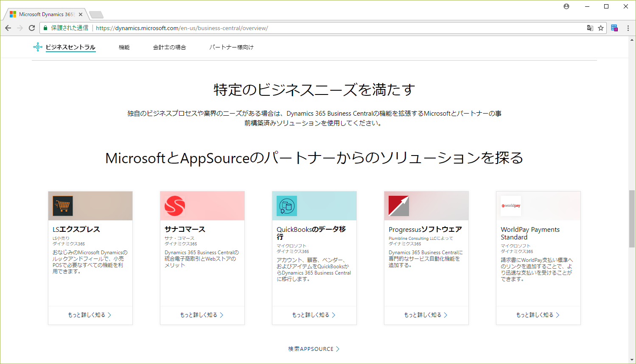The width and height of the screenshot is (636, 364).
Task: Click the Business Central teal logo icon
Action: (x=38, y=47)
